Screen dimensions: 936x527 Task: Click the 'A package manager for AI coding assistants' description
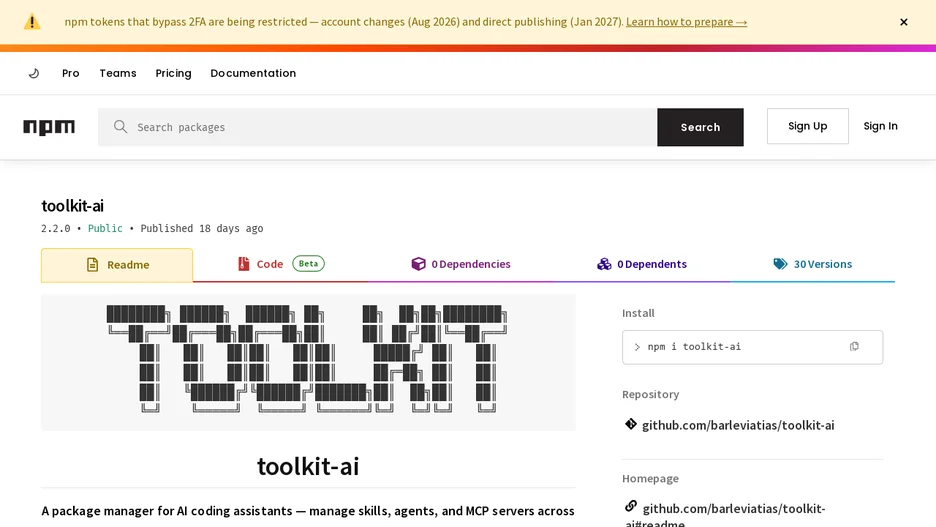308,511
